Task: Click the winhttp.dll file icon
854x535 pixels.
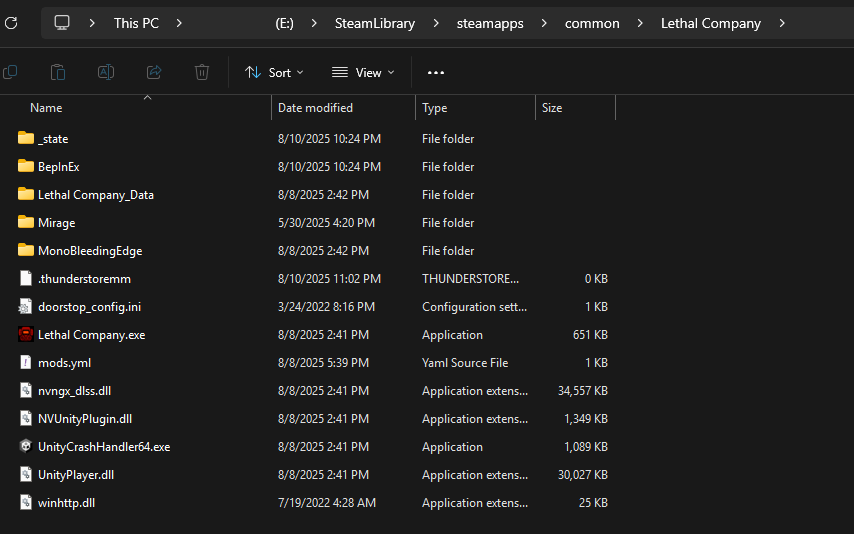Action: (x=26, y=502)
